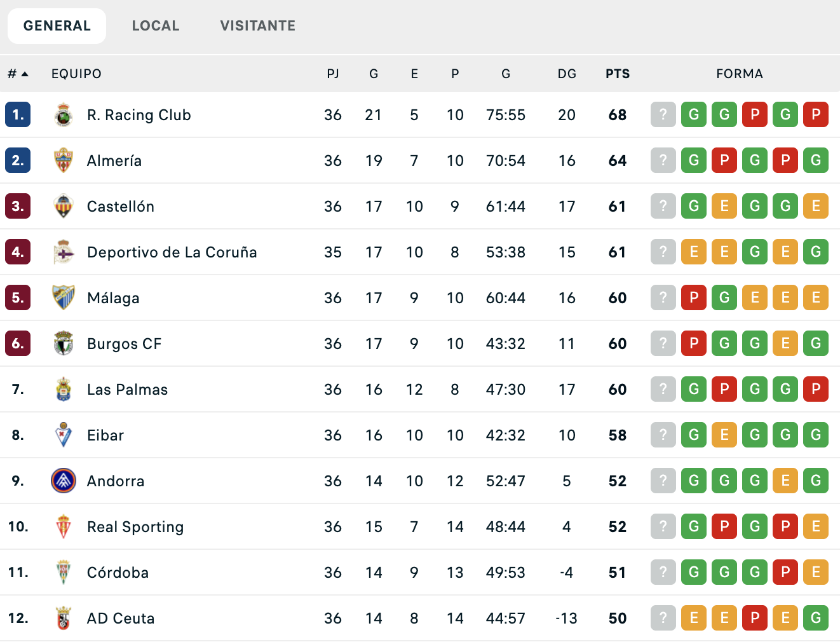
Task: Open the Eibar team name link
Action: coord(105,435)
